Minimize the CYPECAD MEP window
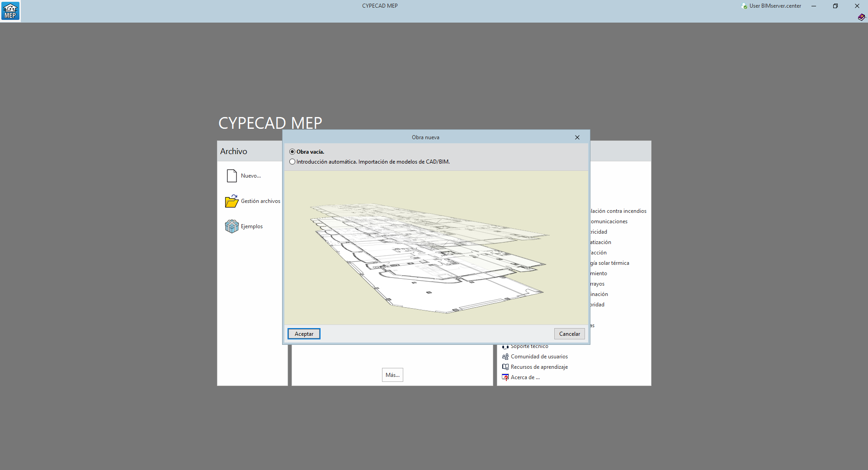Screen dimensions: 868x470 pos(814,6)
